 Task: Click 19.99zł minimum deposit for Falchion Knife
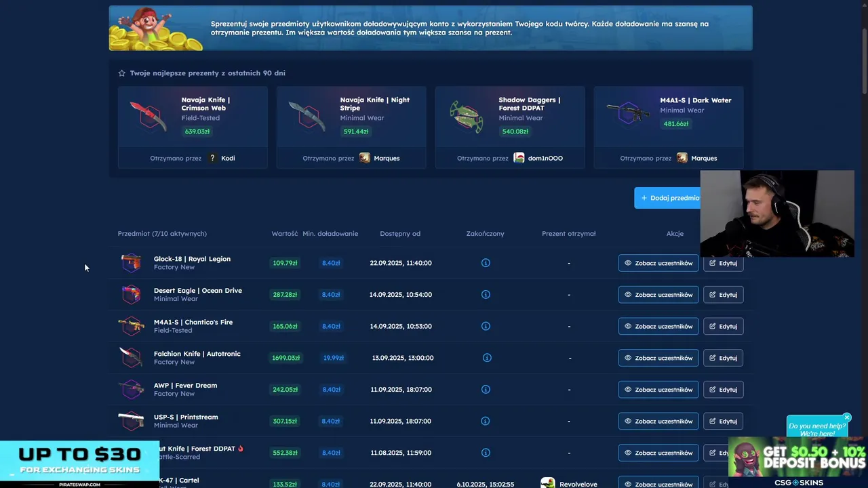[x=334, y=358]
